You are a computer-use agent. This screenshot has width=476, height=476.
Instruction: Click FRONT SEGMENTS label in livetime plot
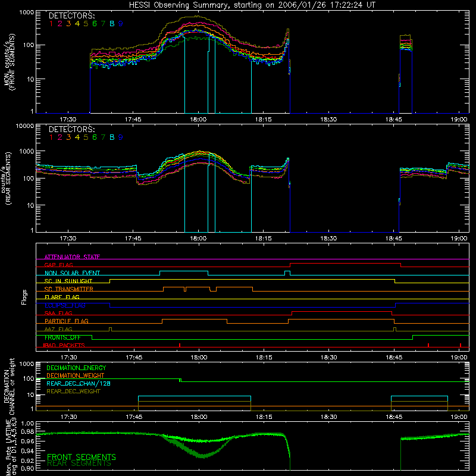pyautogui.click(x=82, y=457)
